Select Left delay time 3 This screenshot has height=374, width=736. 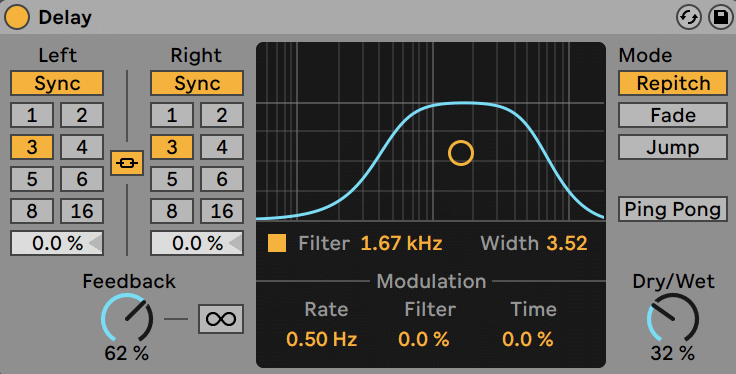(31, 147)
